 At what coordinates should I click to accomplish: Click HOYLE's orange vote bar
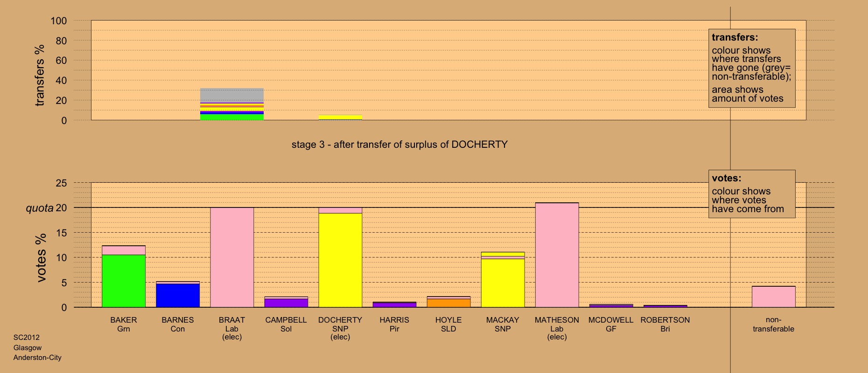click(448, 303)
